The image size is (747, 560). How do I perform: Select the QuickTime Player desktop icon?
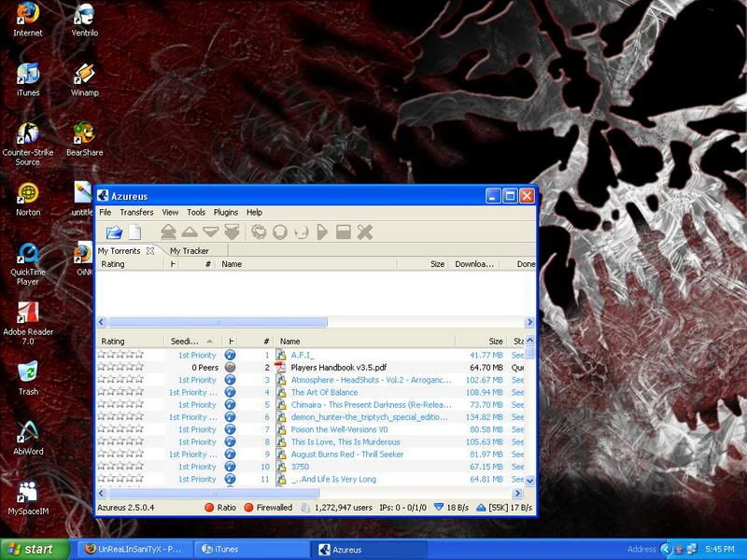coord(28,264)
